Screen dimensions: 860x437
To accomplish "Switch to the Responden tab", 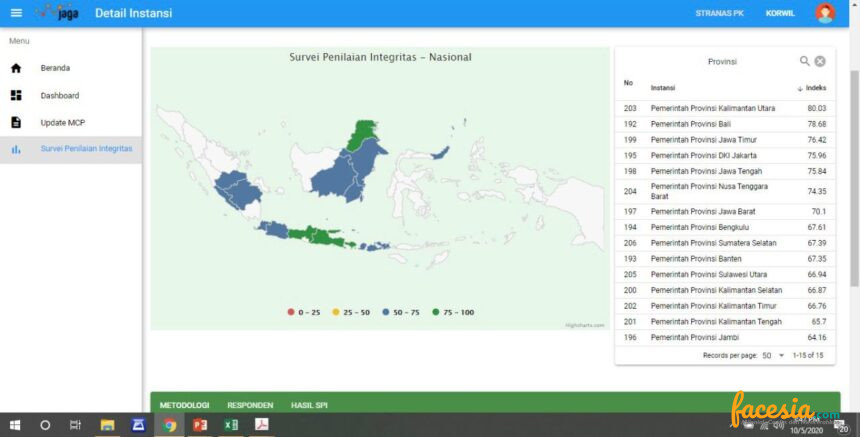I will 249,405.
